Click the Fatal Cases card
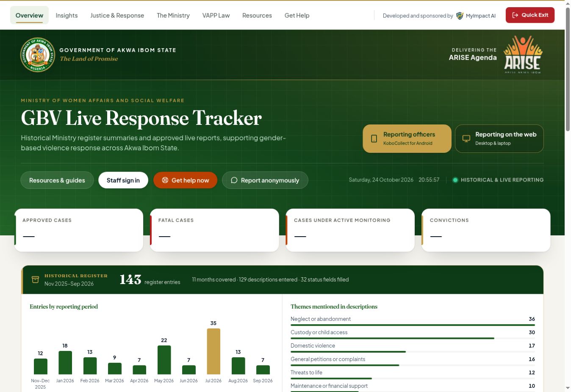Viewport: 571px width, 392px height. point(214,230)
